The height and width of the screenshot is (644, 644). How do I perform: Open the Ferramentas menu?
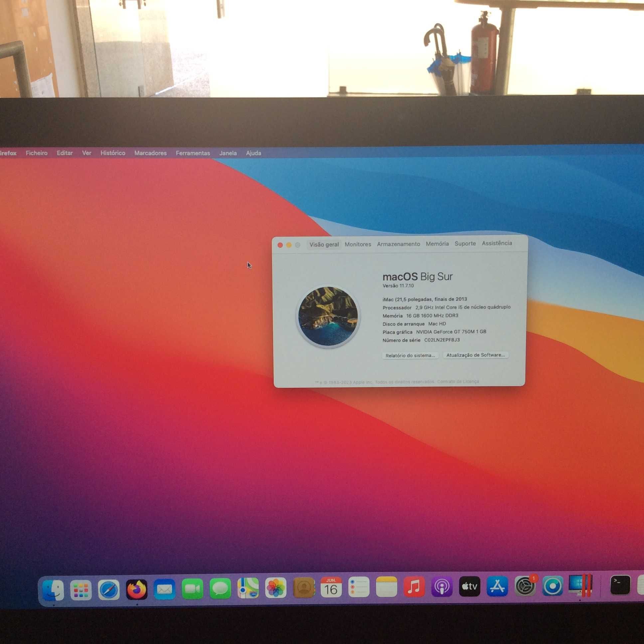tap(193, 153)
